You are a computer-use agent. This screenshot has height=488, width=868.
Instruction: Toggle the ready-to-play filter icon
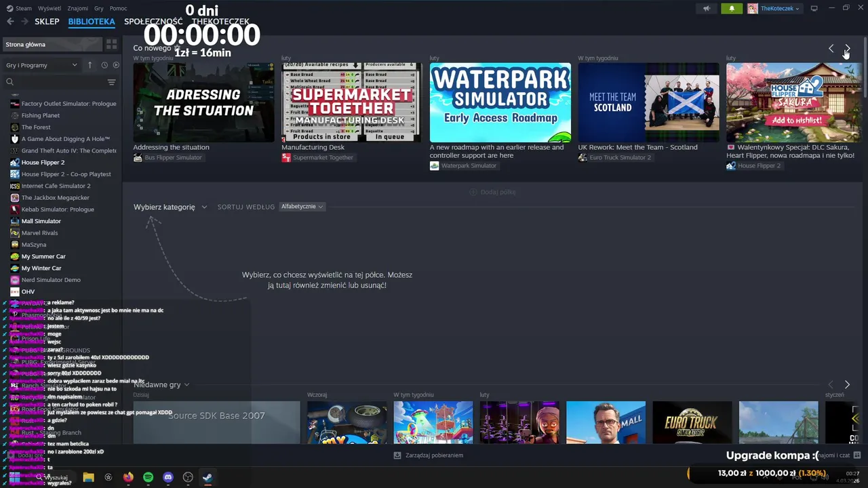[116, 65]
